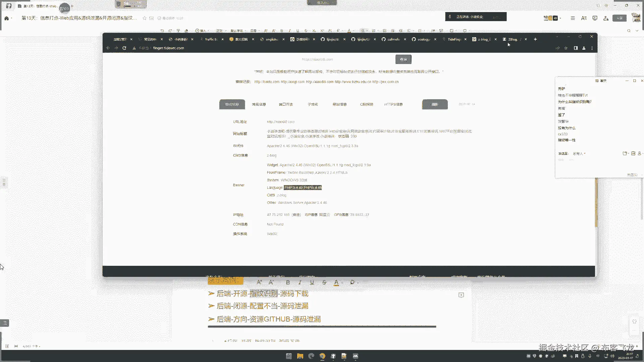This screenshot has height=362, width=644.
Task: Bookmark this page with the star icon
Action: [566, 48]
